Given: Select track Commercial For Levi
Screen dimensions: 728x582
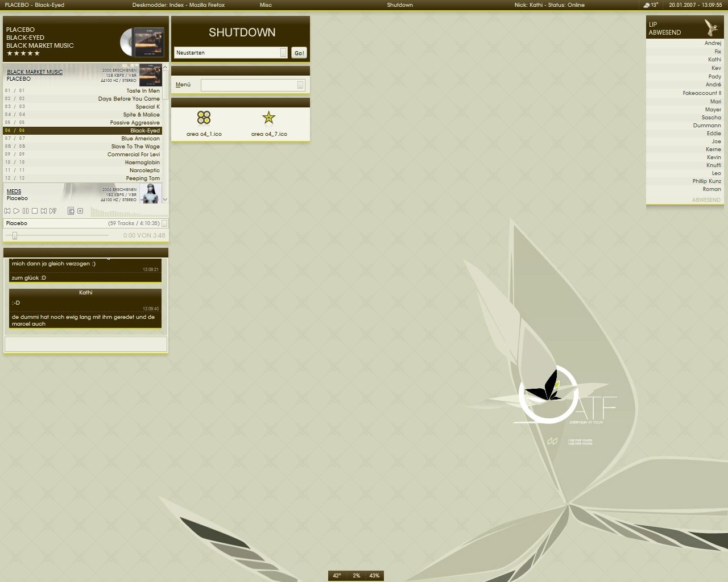Looking at the screenshot, I should (83, 155).
